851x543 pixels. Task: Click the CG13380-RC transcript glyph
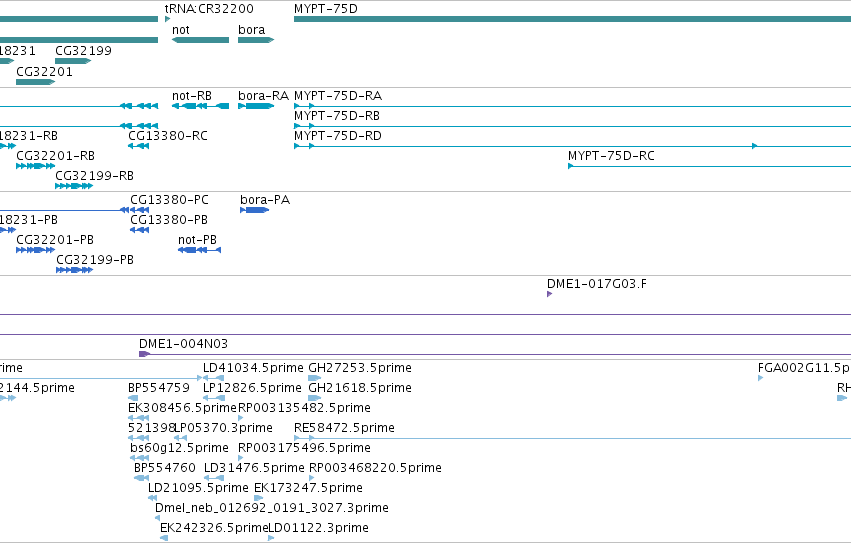click(x=138, y=146)
